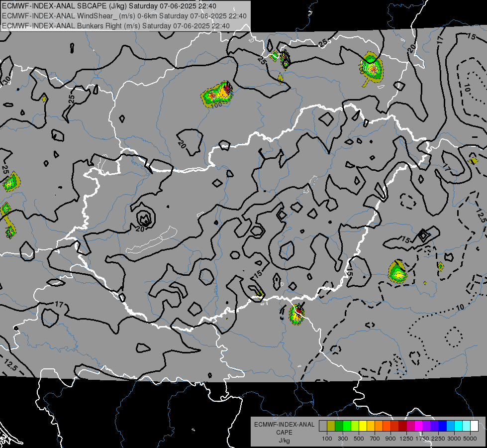
Task: Click the 500 legend label
Action: coord(359,439)
